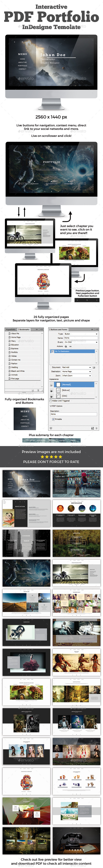
Task: Open the Buttons and Forms panel flyout menu
Action: pyautogui.click(x=97, y=329)
